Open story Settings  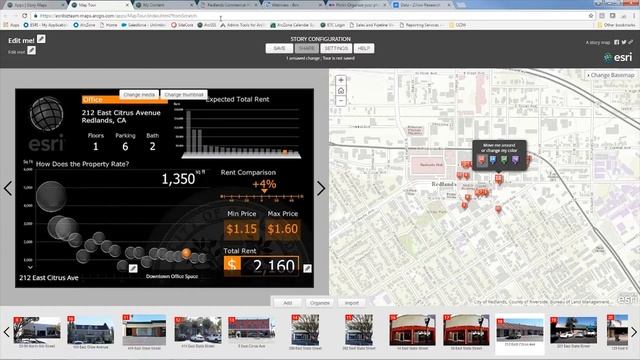(x=336, y=48)
